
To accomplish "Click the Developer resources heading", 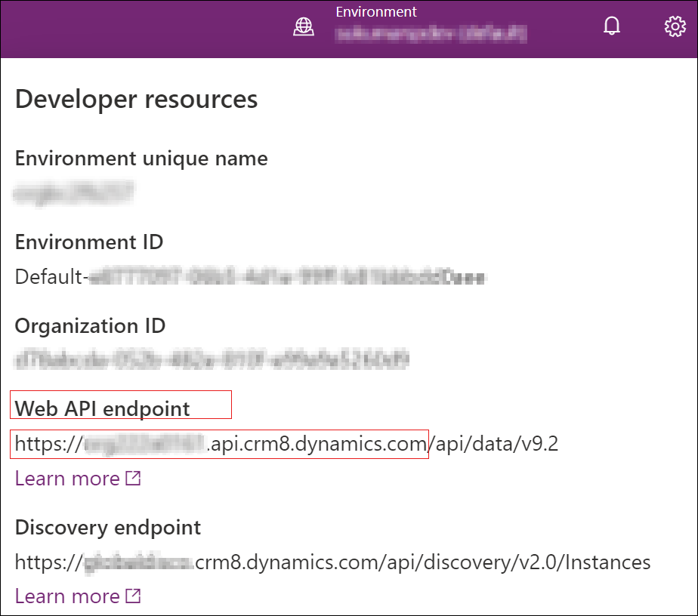I will (136, 99).
